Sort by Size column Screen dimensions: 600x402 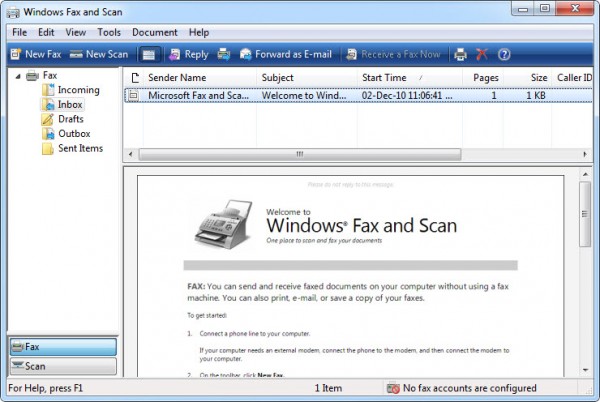click(527, 78)
